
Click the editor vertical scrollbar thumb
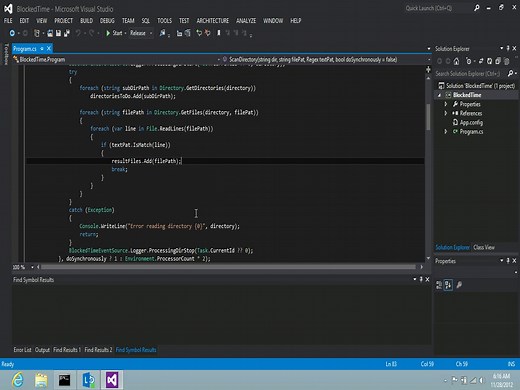(428, 117)
